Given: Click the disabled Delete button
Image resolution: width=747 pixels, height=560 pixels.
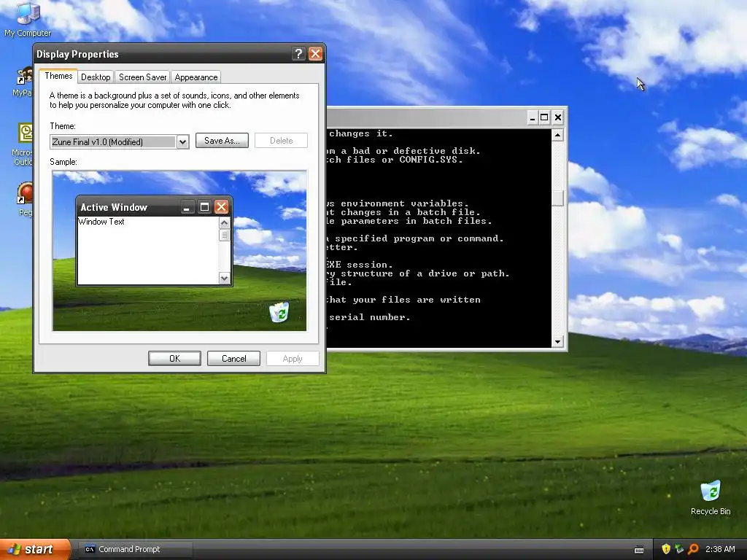Looking at the screenshot, I should pos(281,141).
